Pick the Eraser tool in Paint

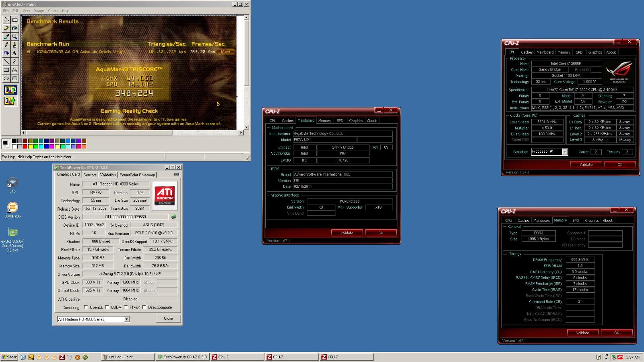click(x=6, y=28)
